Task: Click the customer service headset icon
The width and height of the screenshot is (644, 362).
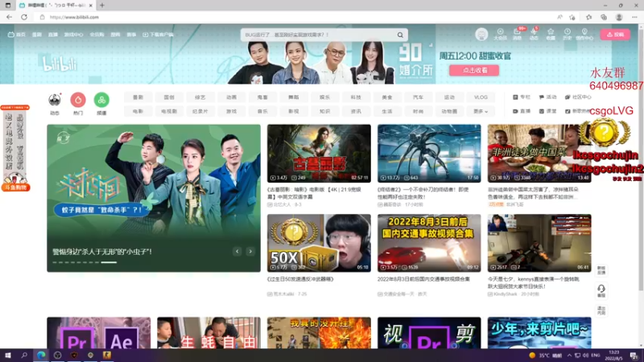Action: 601,290
